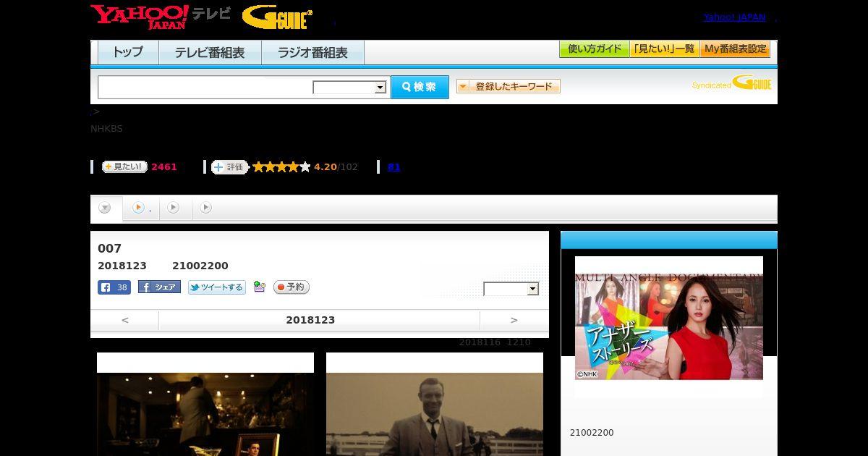Click the add-to-calendar icon
The width and height of the screenshot is (868, 456).
coord(260,287)
